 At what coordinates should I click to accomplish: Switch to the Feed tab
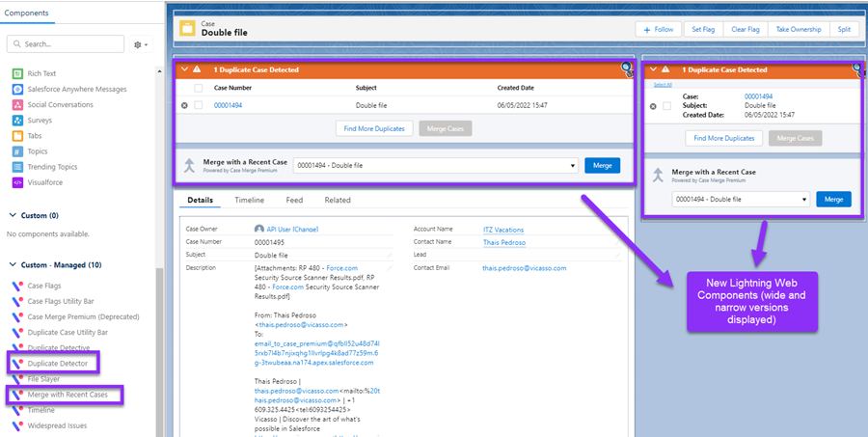(x=294, y=200)
